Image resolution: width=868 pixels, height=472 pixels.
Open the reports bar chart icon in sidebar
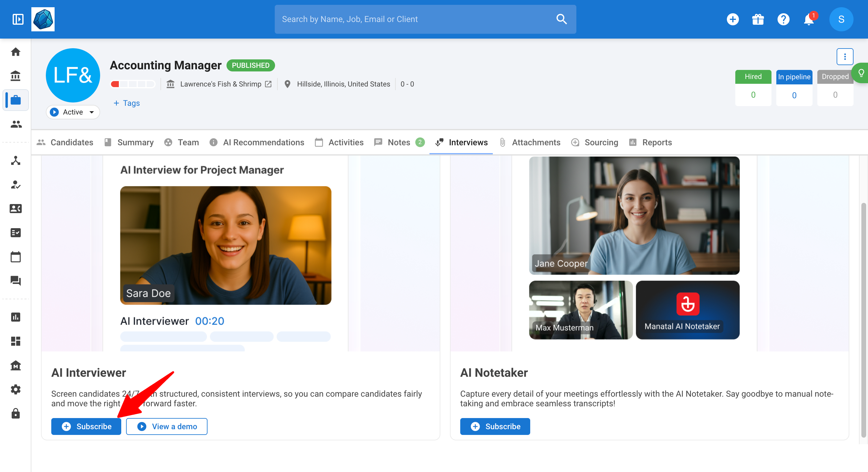tap(15, 317)
